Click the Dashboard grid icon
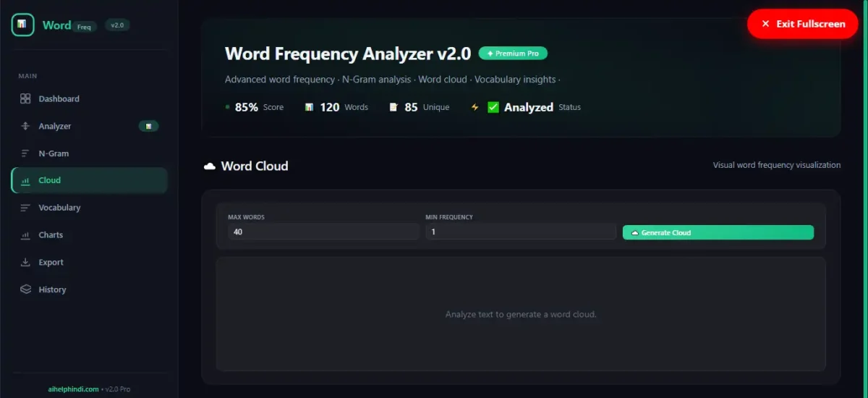The height and width of the screenshot is (398, 868). tap(25, 98)
